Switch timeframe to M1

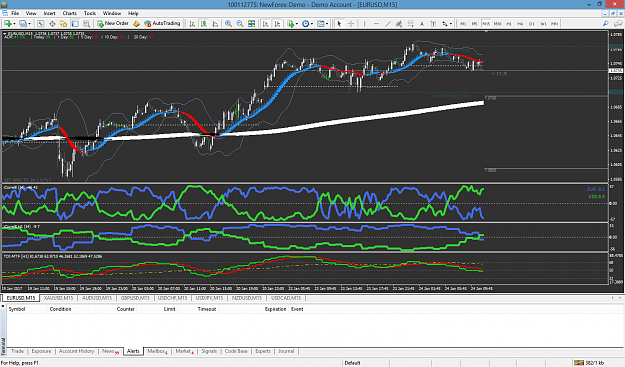coord(463,24)
